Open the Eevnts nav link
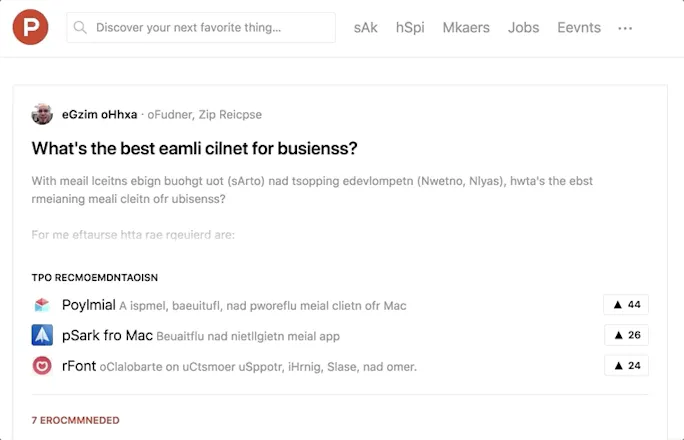 click(x=579, y=27)
